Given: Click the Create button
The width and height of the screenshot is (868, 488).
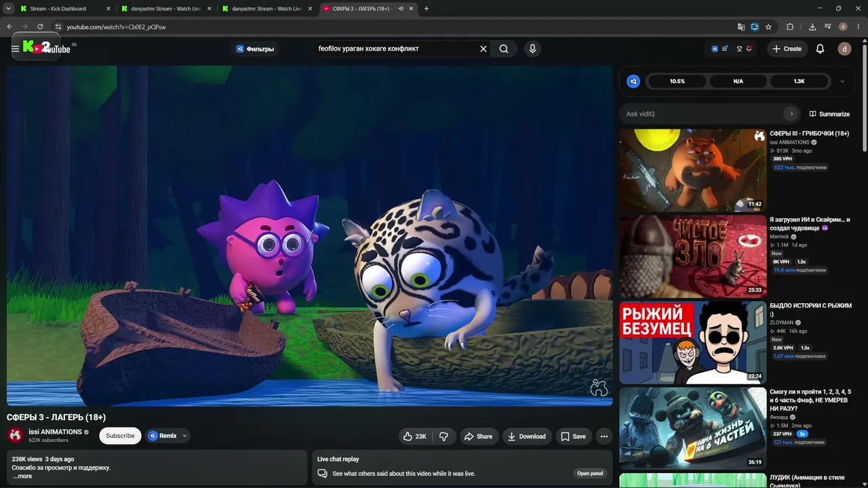Looking at the screenshot, I should coord(787,49).
